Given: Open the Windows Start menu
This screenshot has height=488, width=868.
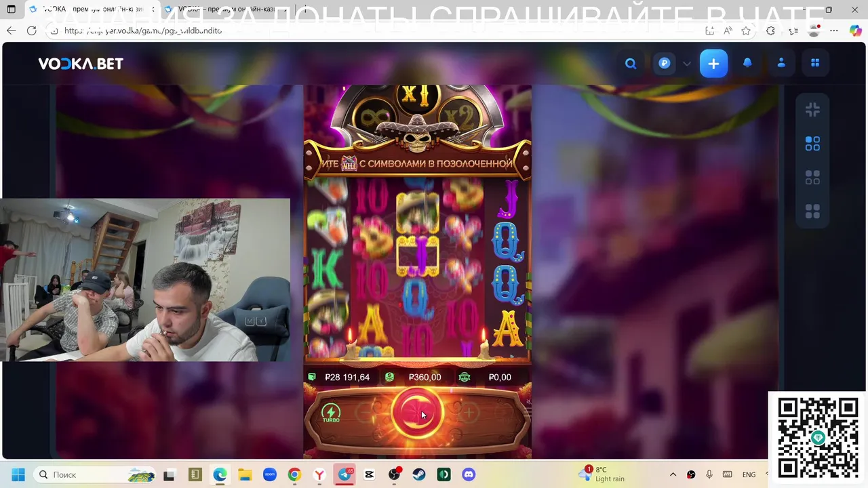Looking at the screenshot, I should click(x=18, y=474).
